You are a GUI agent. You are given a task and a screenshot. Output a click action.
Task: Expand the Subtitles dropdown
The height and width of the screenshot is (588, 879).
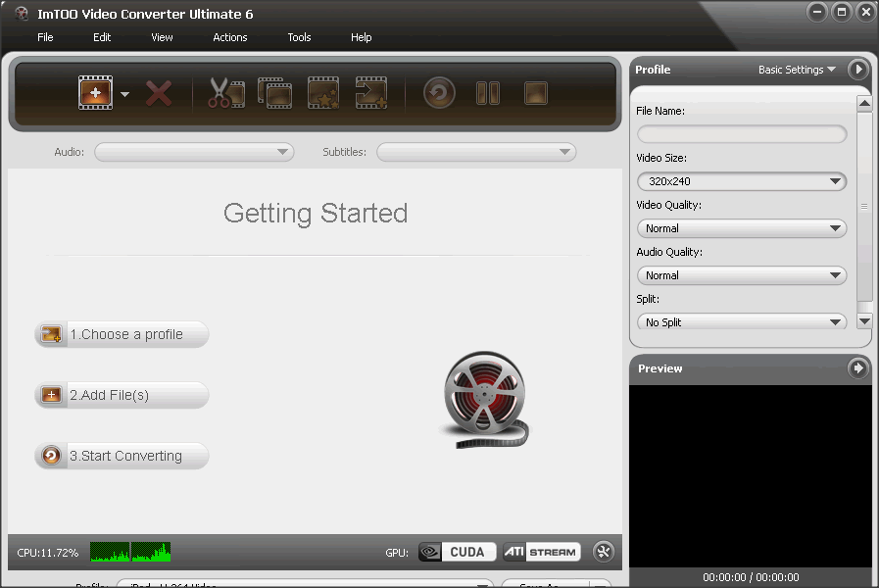pos(476,152)
